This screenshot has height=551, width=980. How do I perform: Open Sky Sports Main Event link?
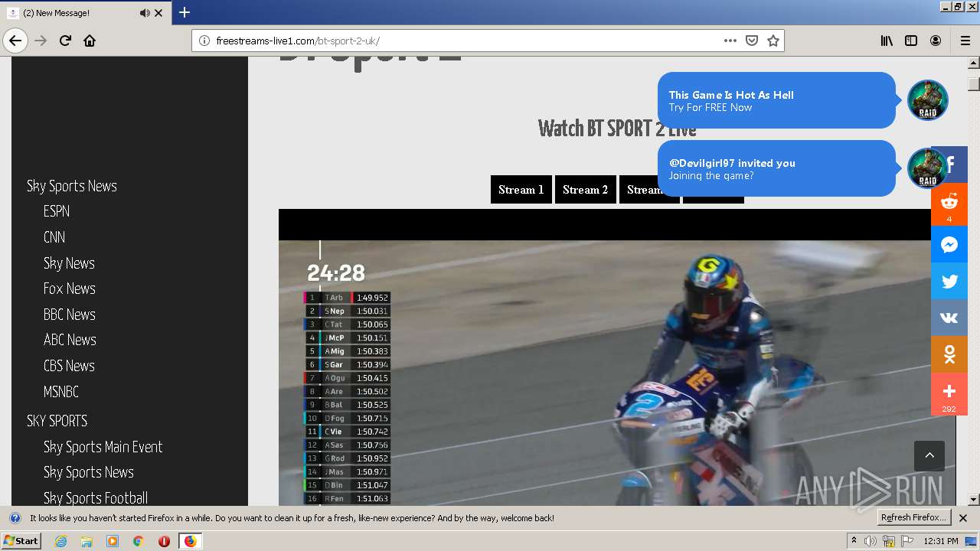103,447
